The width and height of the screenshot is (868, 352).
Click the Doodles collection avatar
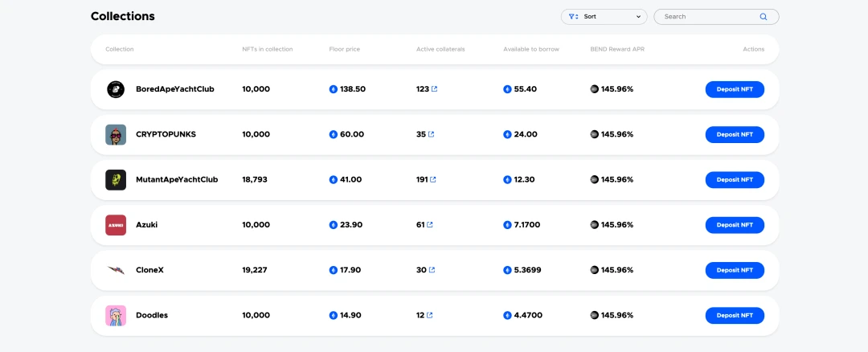point(116,316)
